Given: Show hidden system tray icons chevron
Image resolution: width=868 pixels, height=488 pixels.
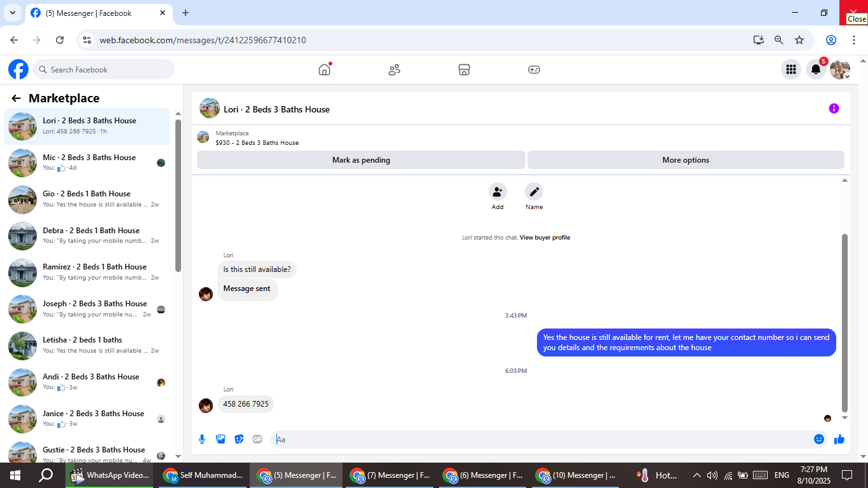Looking at the screenshot, I should point(697,475).
